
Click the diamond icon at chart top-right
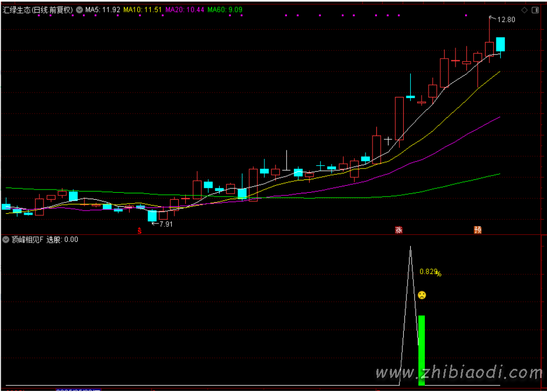[x=524, y=10]
